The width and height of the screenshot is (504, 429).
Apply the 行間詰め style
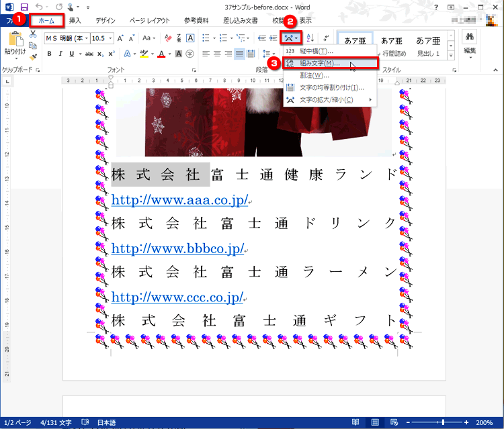click(392, 45)
